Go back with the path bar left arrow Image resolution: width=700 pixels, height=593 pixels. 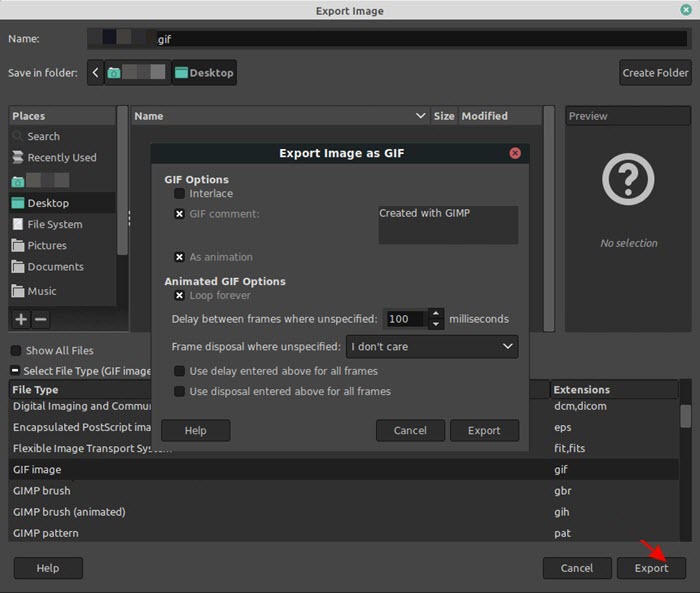(x=95, y=72)
